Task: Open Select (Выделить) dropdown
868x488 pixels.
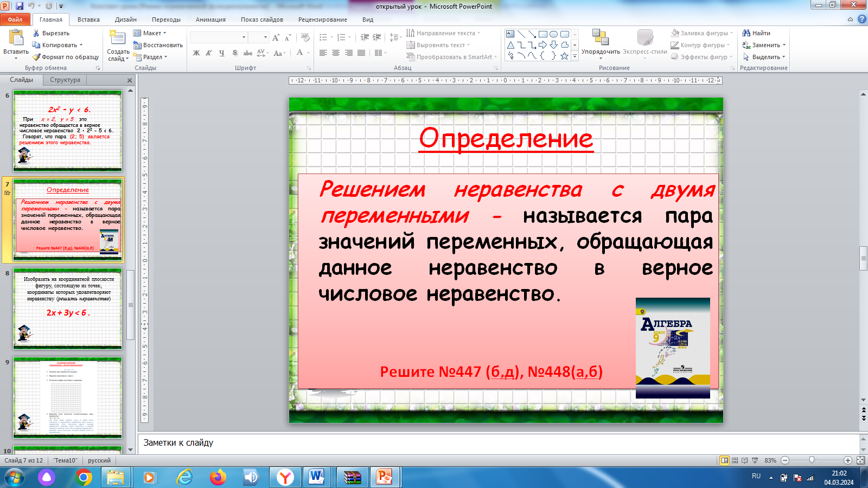Action: 764,57
